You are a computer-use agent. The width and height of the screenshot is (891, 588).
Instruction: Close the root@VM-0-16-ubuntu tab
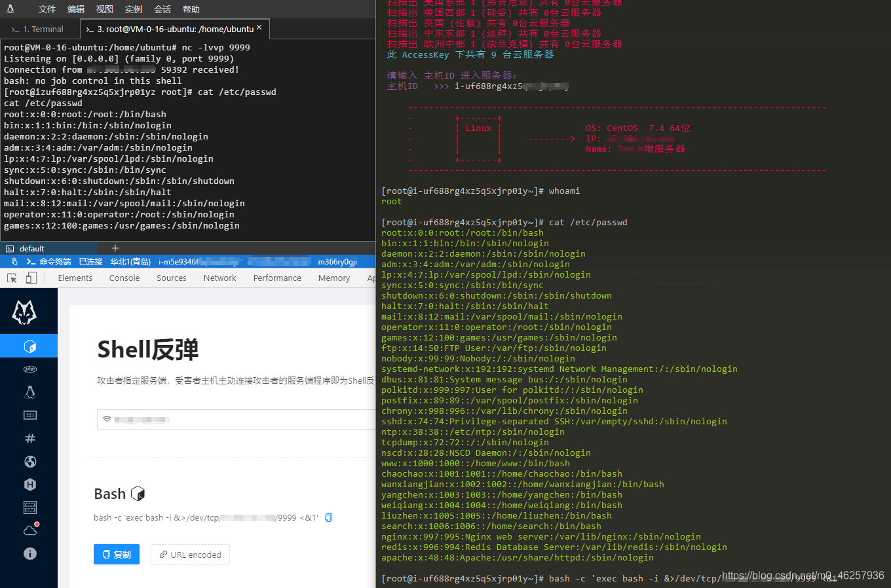click(259, 28)
